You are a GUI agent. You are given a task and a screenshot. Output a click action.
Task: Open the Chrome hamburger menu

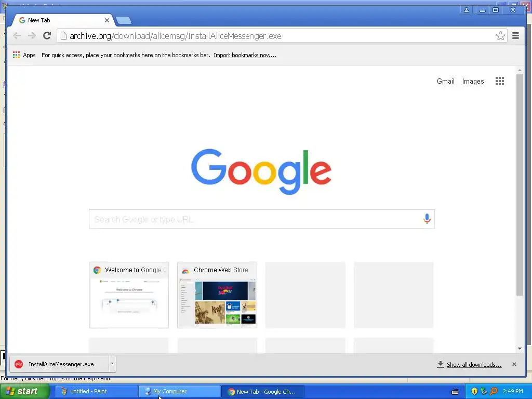[x=515, y=36]
